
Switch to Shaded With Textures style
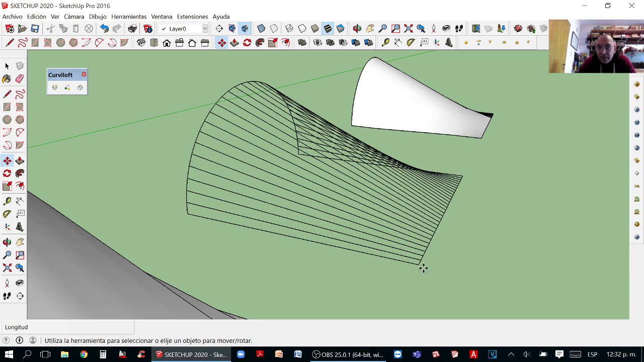[328, 29]
